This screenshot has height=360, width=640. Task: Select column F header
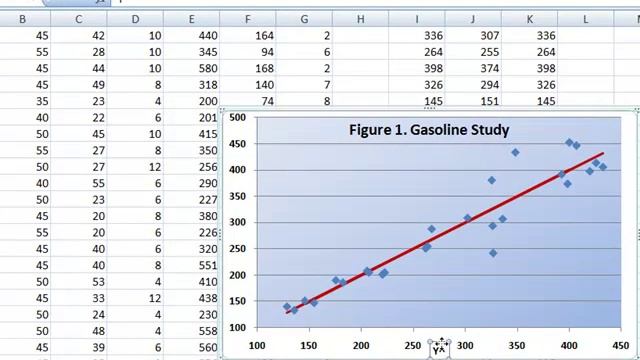point(248,19)
